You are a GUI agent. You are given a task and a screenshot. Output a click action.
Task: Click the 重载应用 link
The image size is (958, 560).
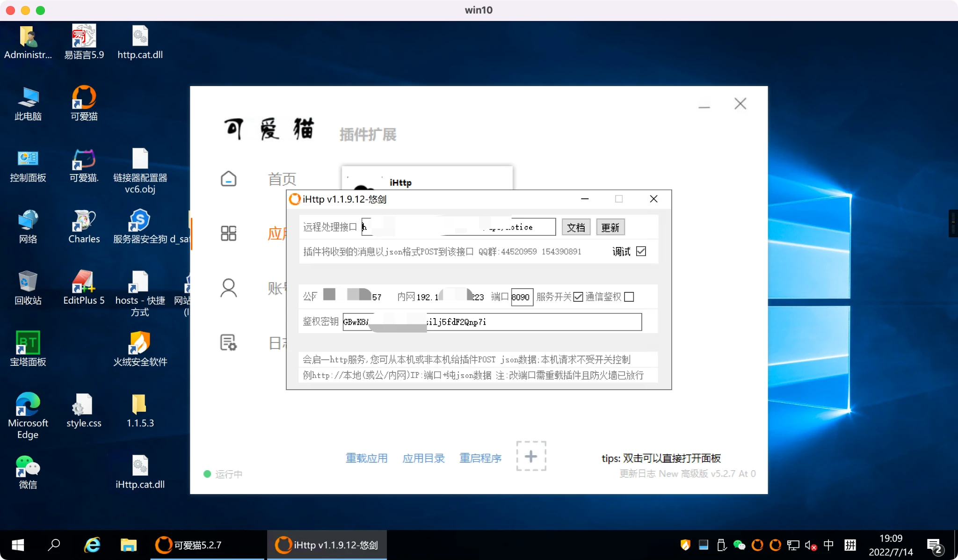pos(366,458)
